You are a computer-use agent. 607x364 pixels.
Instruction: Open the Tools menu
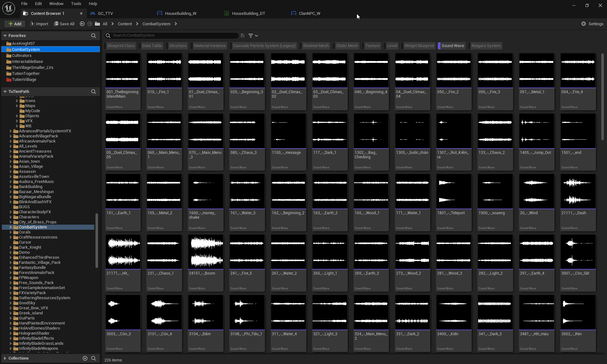[x=76, y=4]
